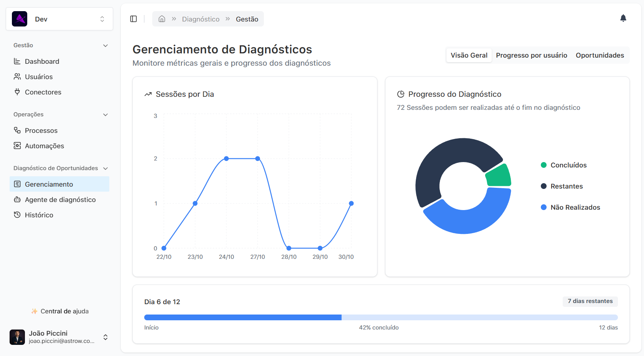Open Automações in the sidebar
The height and width of the screenshot is (356, 644).
pyautogui.click(x=44, y=146)
